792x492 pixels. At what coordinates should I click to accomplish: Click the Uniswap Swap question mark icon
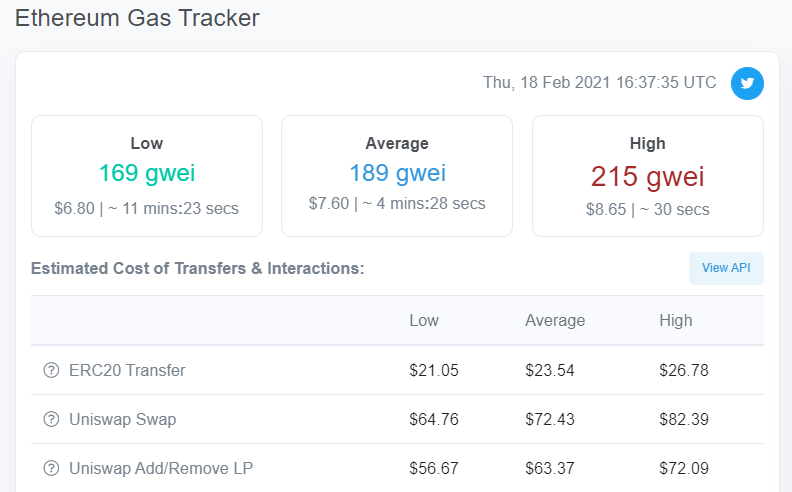point(51,419)
